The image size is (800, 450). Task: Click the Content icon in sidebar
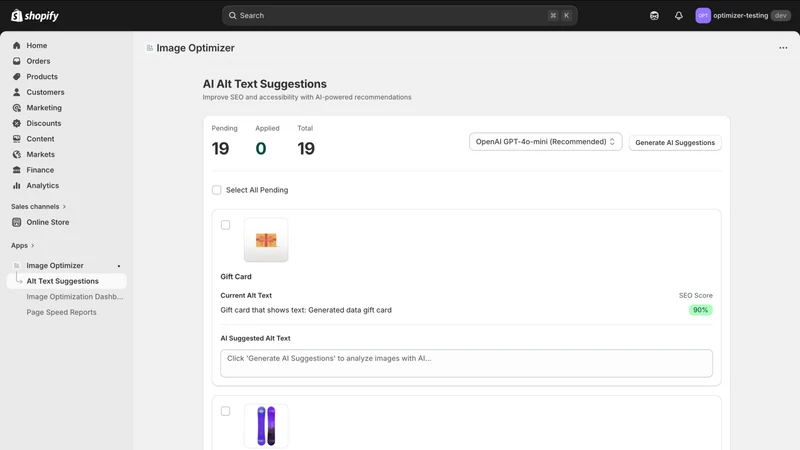[x=17, y=139]
